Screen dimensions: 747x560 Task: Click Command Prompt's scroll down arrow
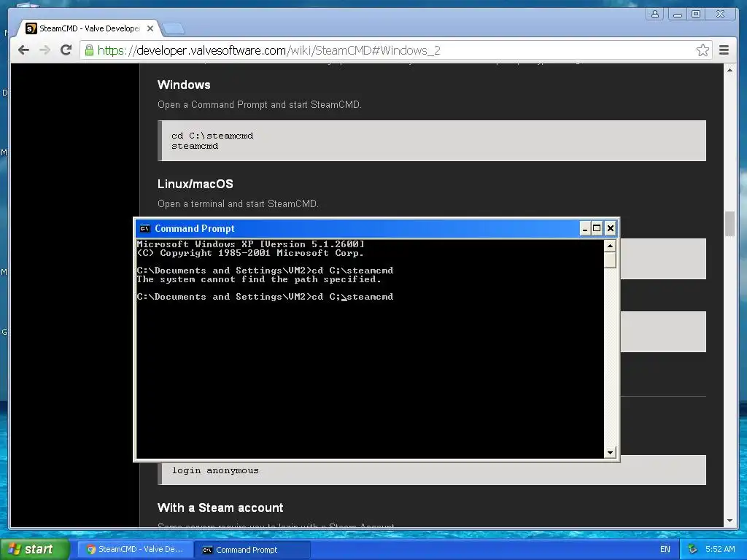[610, 452]
